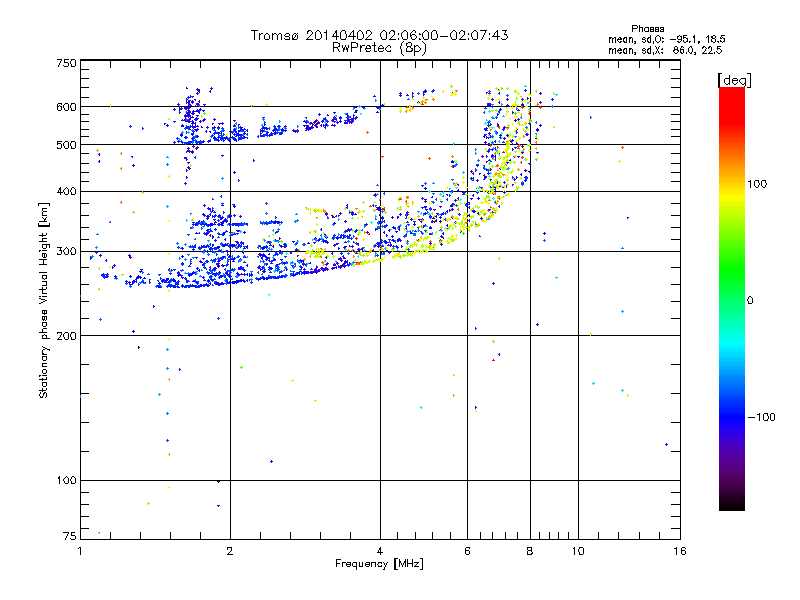
Task: Select the 'mean, sd,X: 86.0, 22.5' line
Action: click(x=665, y=50)
